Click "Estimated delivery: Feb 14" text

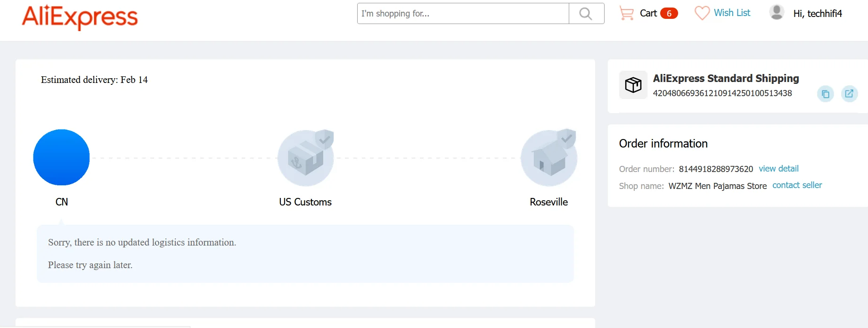click(94, 80)
